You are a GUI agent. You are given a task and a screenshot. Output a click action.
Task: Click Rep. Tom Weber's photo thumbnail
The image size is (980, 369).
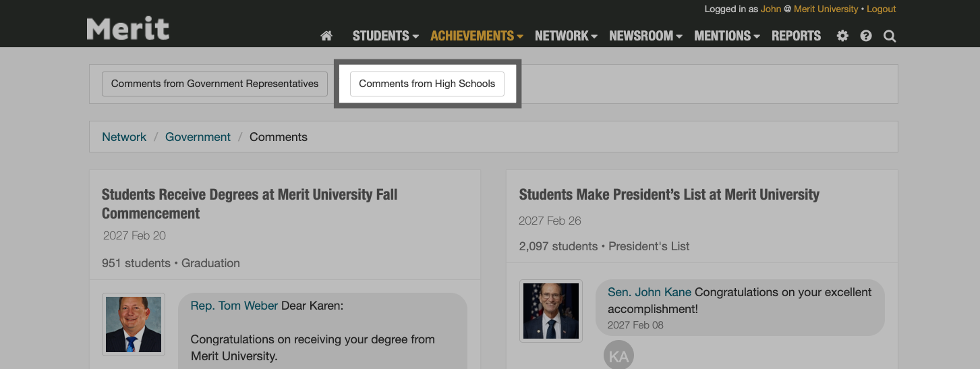point(134,324)
